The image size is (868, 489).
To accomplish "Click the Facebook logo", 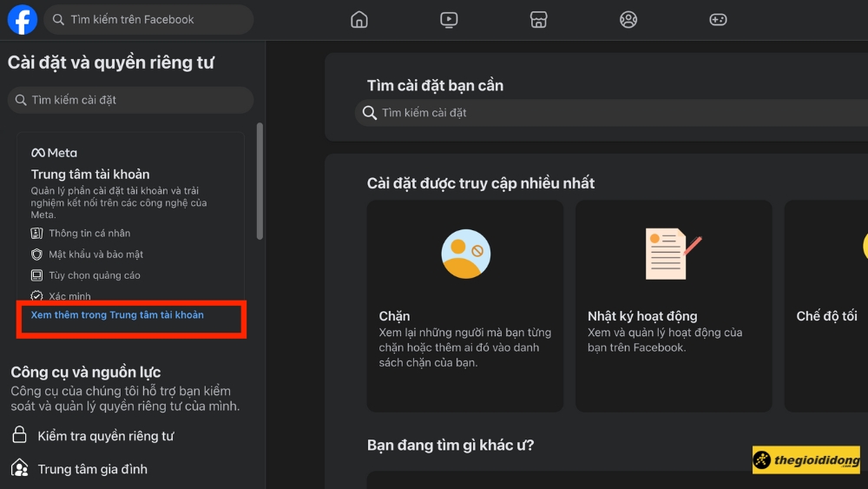I will click(23, 19).
